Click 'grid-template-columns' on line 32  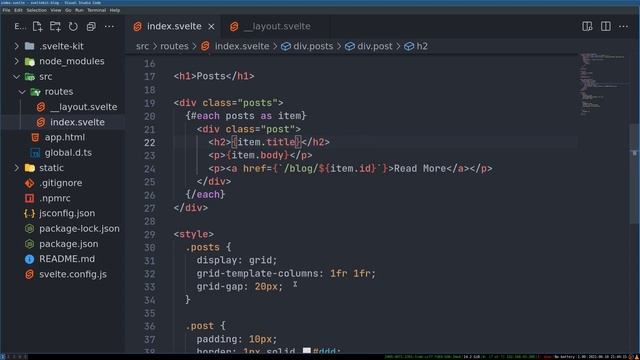coord(257,273)
